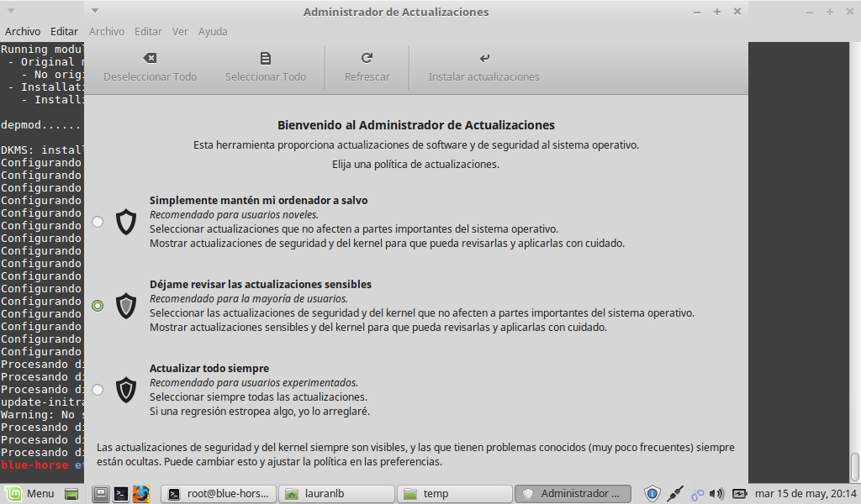Image resolution: width=861 pixels, height=504 pixels.
Task: Open the terminal launcher in the panel
Action: (121, 493)
